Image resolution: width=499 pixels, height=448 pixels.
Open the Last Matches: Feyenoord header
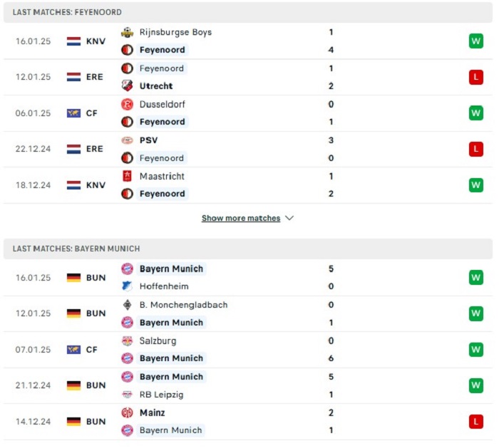(248, 12)
